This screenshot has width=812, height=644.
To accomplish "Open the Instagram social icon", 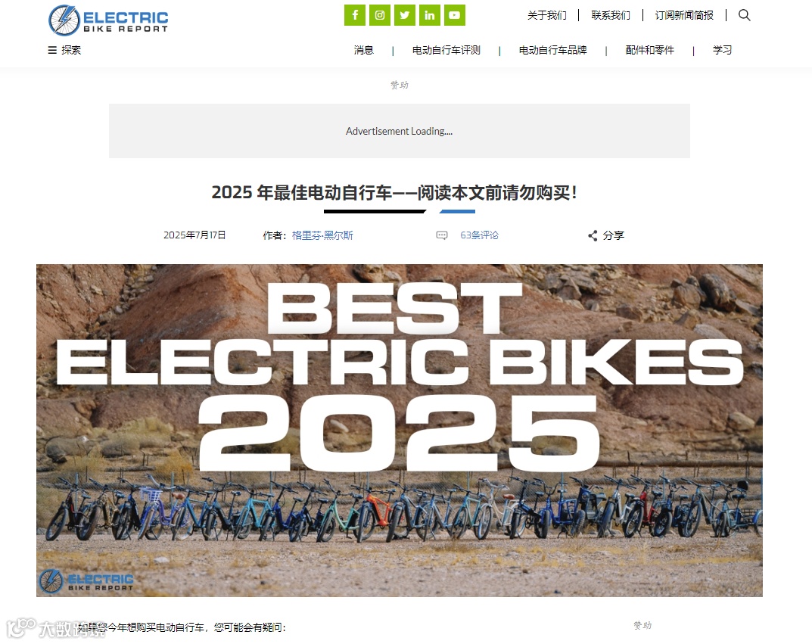I will pos(380,15).
